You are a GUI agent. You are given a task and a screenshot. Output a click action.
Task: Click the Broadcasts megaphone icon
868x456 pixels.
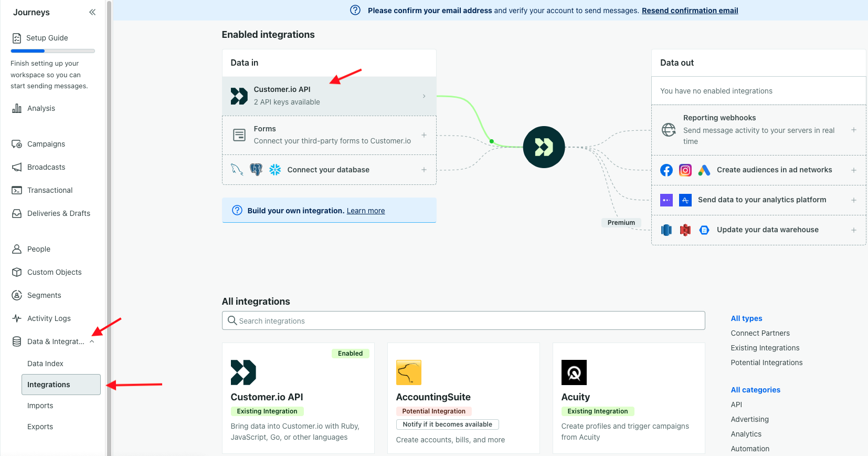click(17, 167)
